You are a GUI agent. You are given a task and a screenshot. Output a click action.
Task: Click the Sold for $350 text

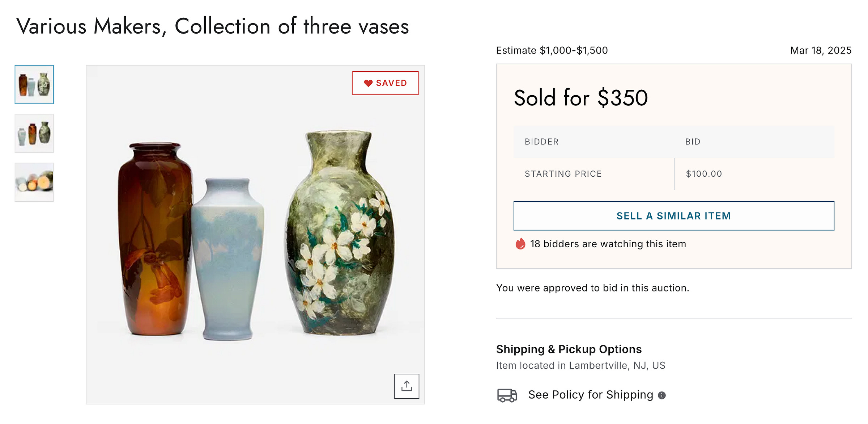581,98
